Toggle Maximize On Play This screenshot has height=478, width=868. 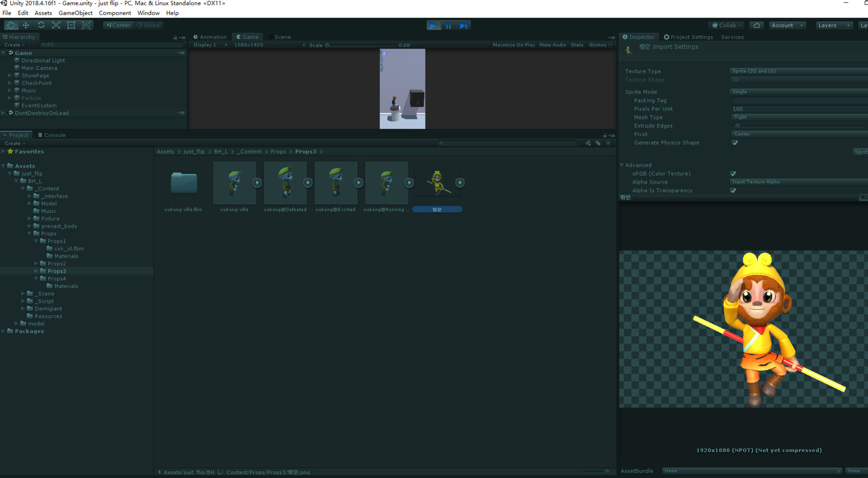click(x=514, y=45)
